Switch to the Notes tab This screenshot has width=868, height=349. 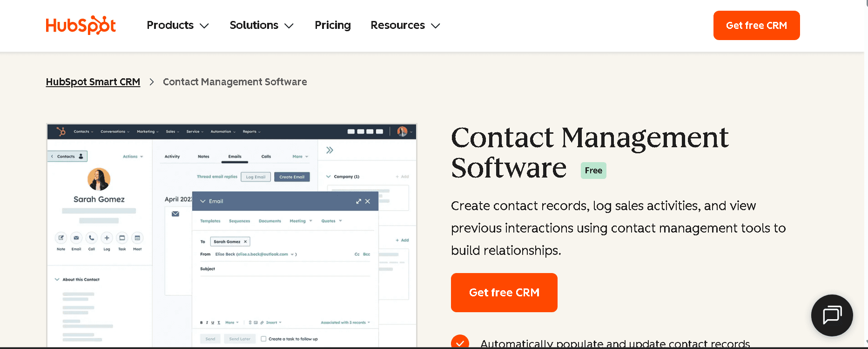click(x=203, y=157)
